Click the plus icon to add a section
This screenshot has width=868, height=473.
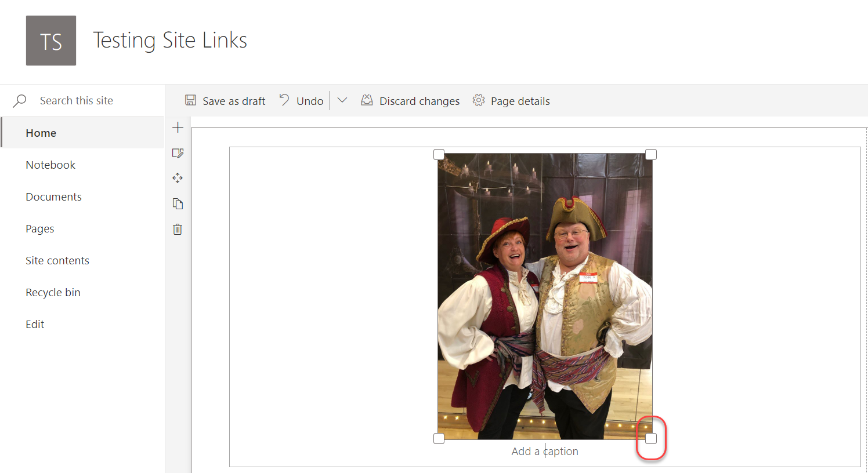point(178,127)
